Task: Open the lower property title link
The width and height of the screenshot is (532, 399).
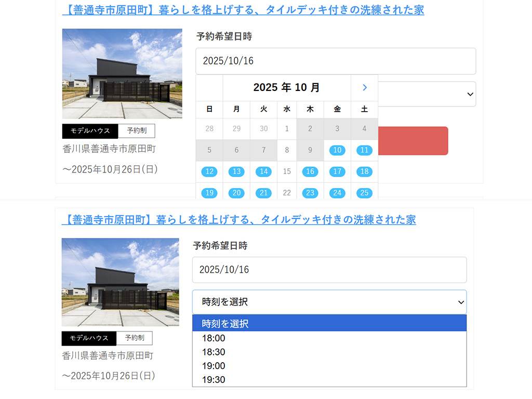Action: coord(239,220)
